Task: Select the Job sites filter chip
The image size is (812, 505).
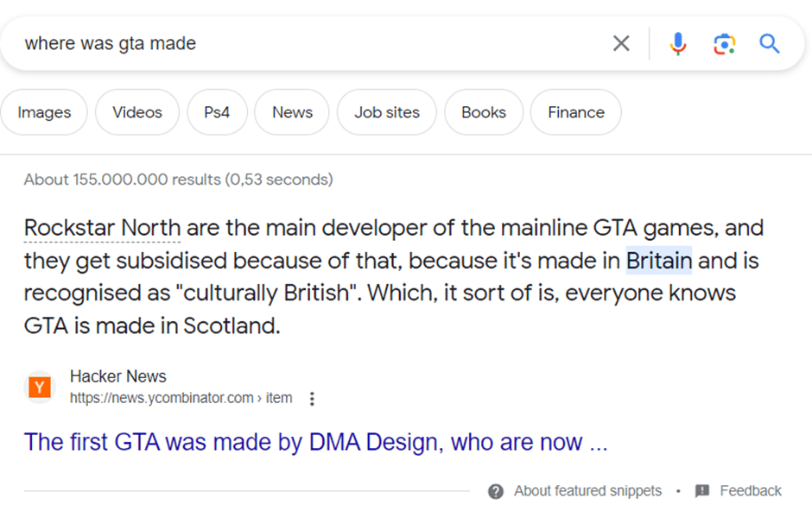Action: click(387, 112)
